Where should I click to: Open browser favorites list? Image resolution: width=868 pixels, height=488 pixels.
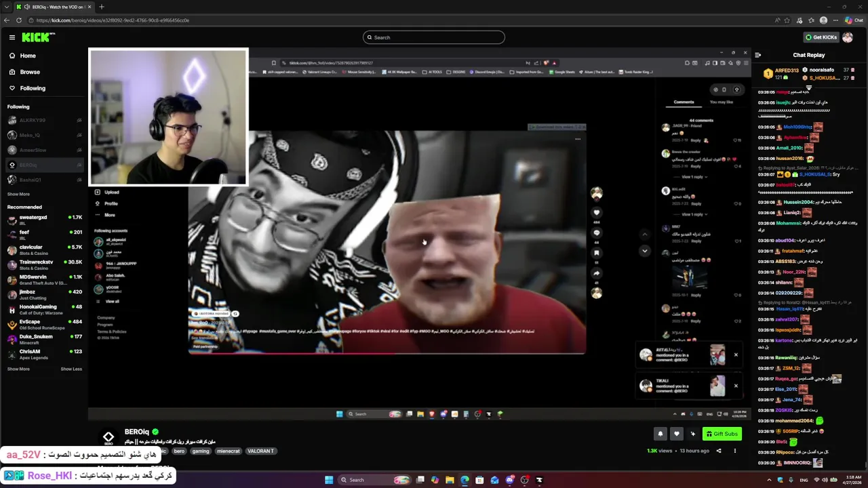pyautogui.click(x=812, y=20)
